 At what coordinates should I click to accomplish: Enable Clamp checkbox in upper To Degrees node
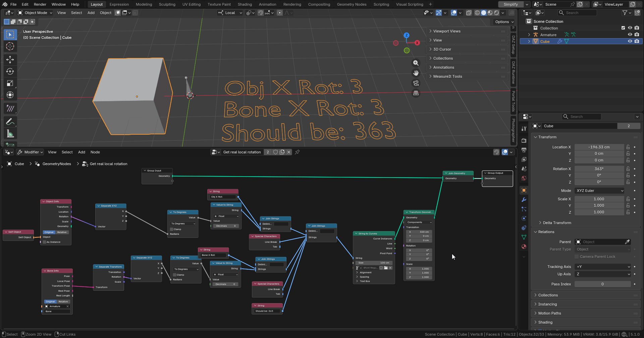171,229
